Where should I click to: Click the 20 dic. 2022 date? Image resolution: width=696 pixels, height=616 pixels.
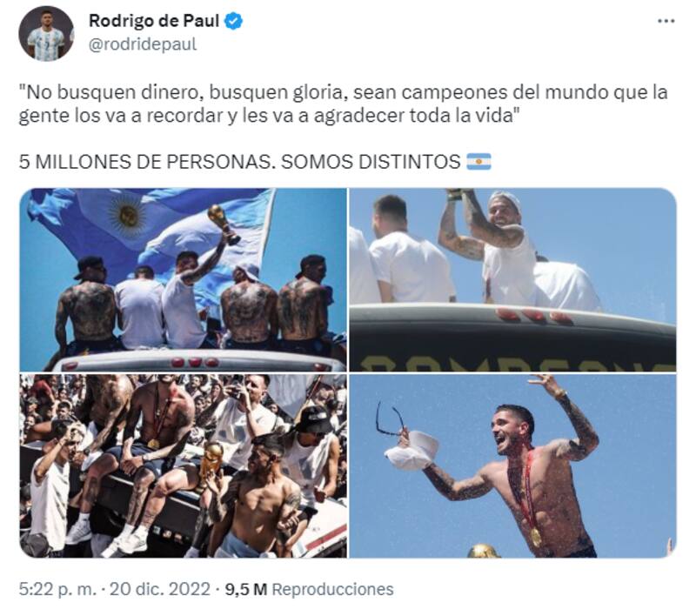tap(160, 589)
